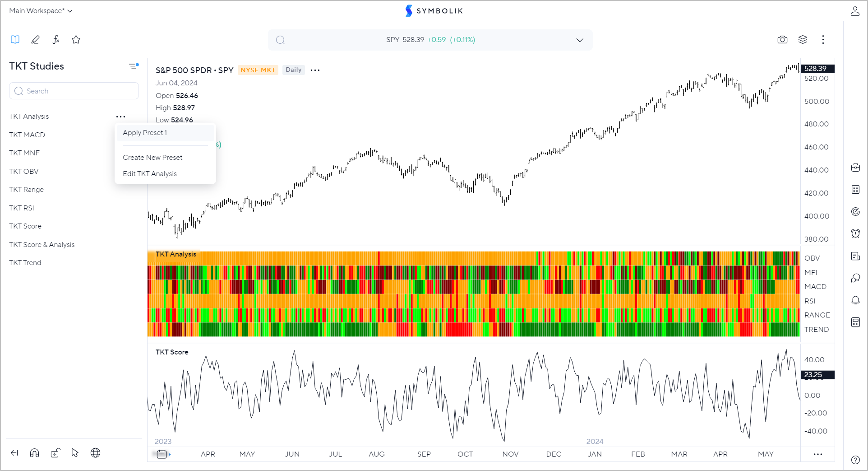Open the help question mark icon
The image size is (868, 471).
point(855,460)
